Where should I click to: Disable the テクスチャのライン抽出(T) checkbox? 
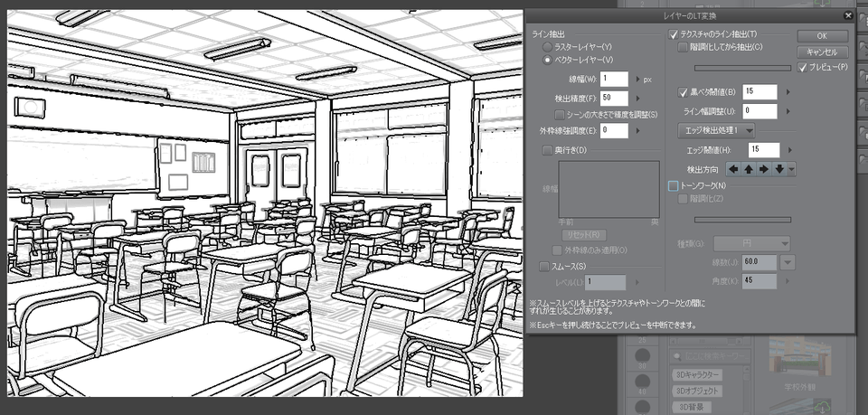pos(673,34)
